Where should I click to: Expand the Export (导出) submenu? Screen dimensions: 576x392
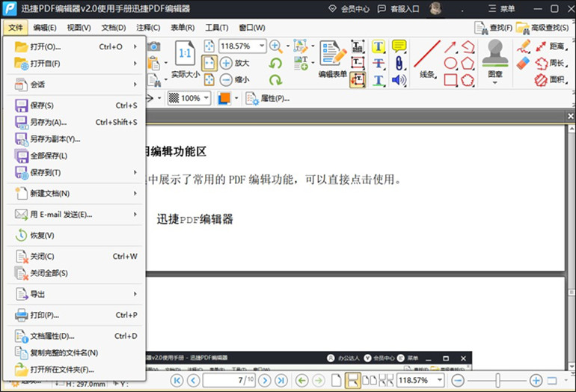click(135, 294)
